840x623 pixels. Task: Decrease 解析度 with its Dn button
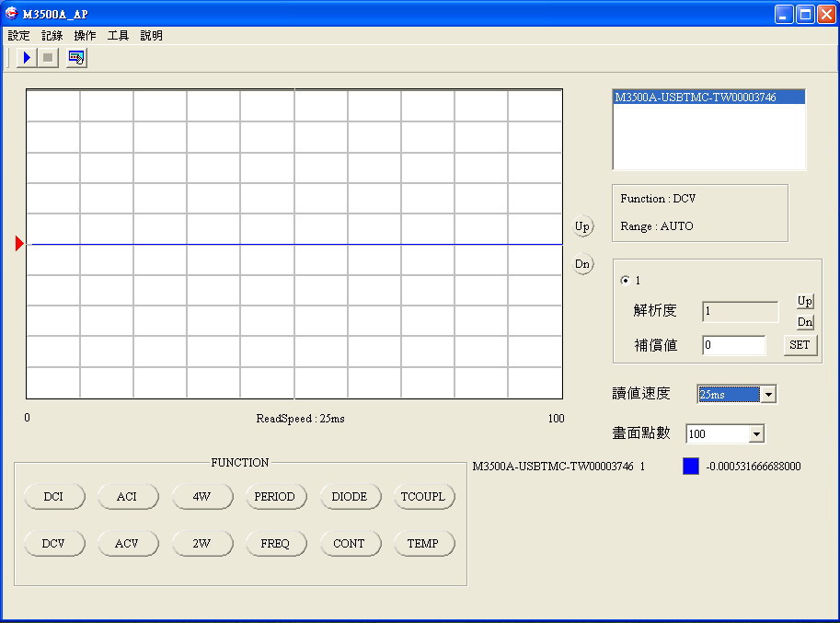[805, 322]
